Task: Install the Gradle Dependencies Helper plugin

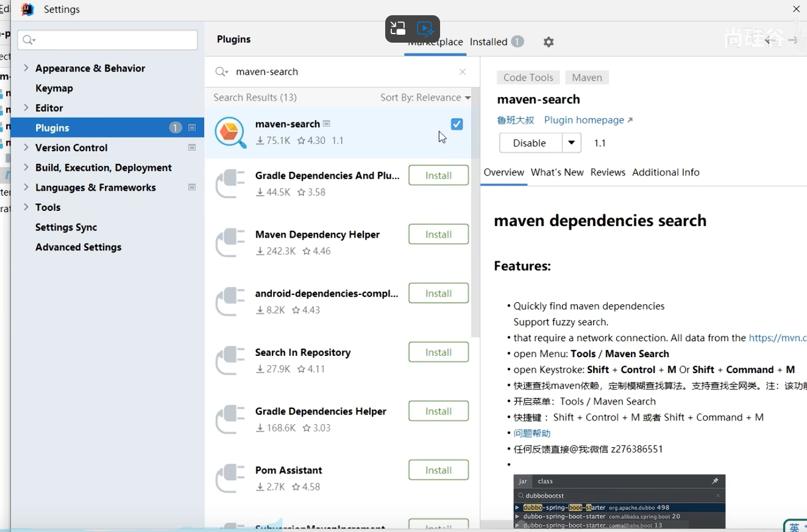Action: click(438, 411)
